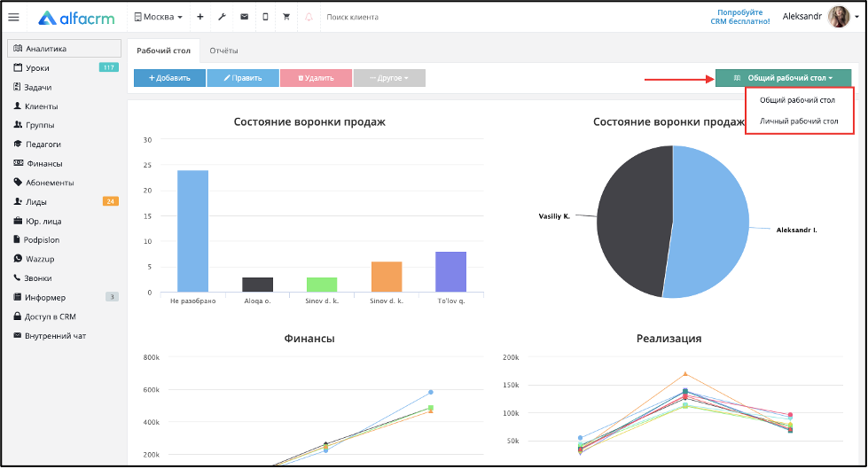Image resolution: width=868 pixels, height=469 pixels.
Task: Open the hamburger menu icon
Action: tap(14, 17)
